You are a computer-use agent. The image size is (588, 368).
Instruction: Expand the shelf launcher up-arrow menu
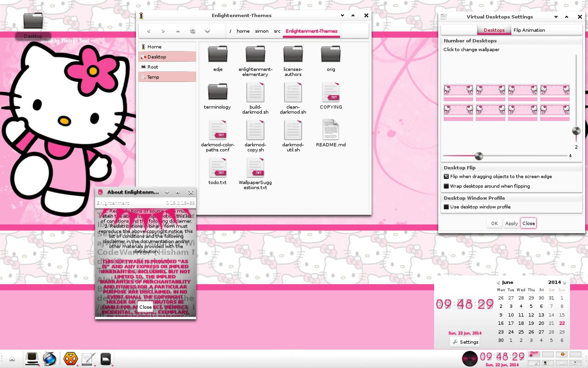coord(12,359)
